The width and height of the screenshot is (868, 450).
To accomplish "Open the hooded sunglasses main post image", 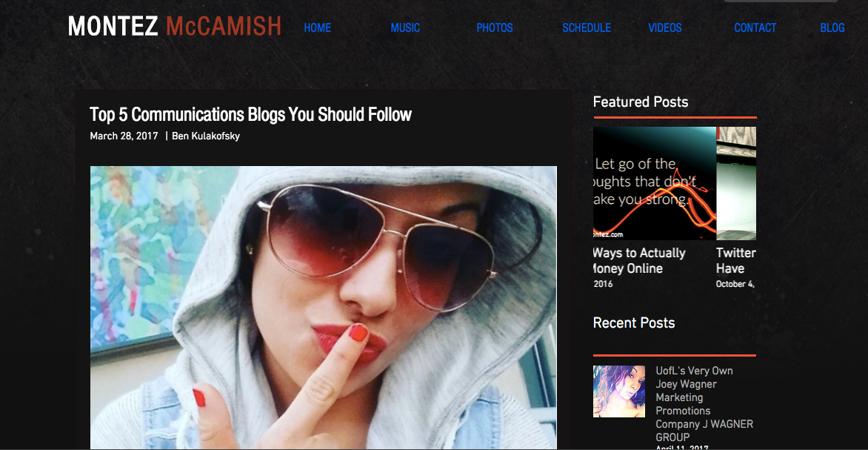I will tap(324, 307).
